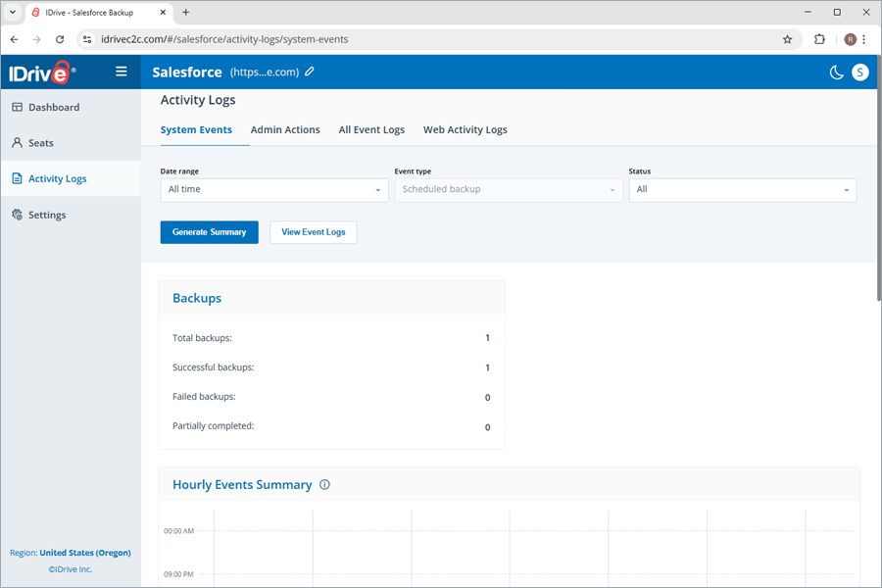Image resolution: width=882 pixels, height=588 pixels.
Task: Click the Hourly Events Summary info icon
Action: (x=325, y=485)
